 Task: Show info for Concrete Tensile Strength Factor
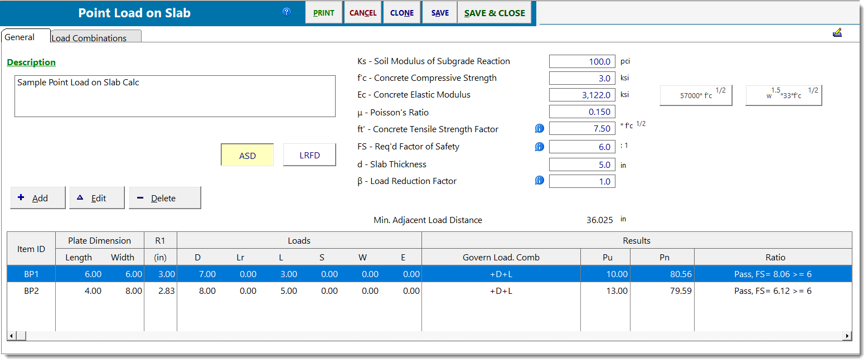point(539,128)
